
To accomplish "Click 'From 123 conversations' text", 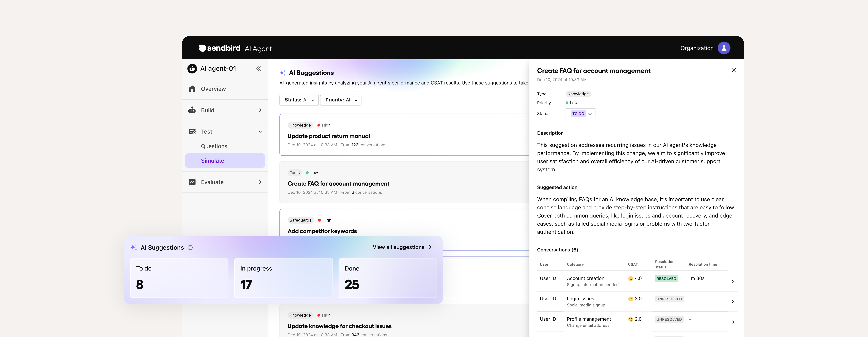I will pos(363,145).
